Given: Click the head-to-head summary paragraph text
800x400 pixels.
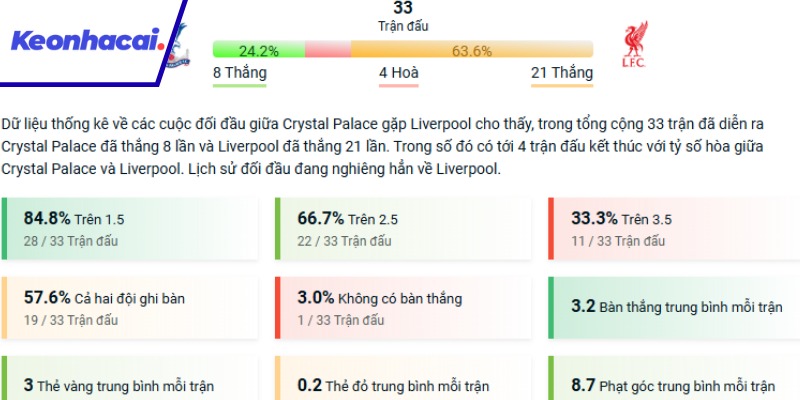Looking at the screenshot, I should (385, 147).
